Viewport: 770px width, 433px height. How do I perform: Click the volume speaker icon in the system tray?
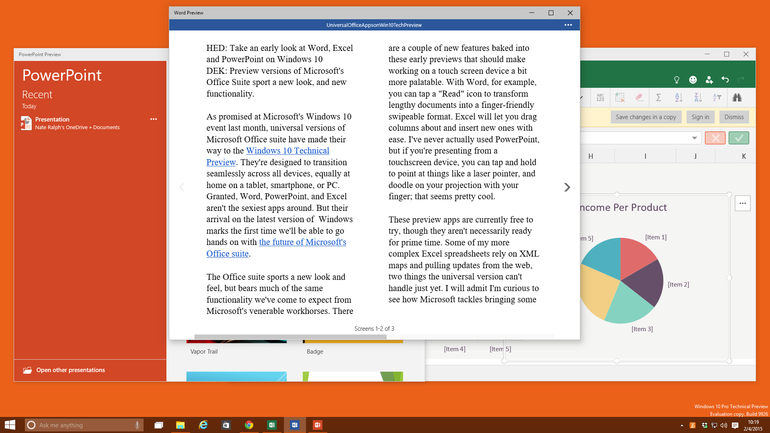click(x=723, y=426)
